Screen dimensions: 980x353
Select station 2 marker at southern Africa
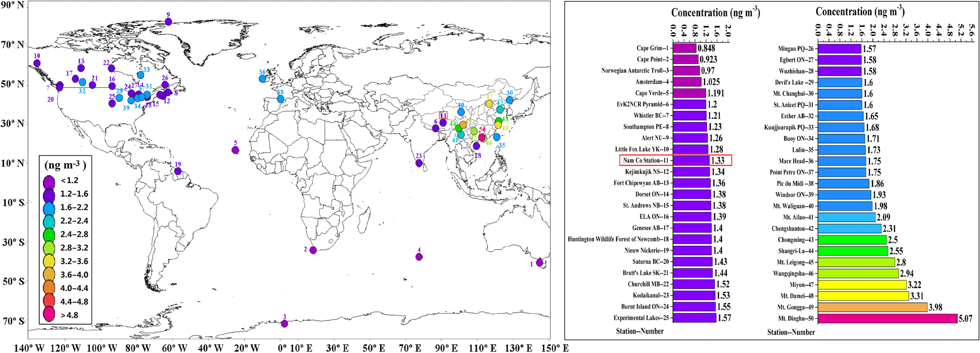click(x=313, y=251)
